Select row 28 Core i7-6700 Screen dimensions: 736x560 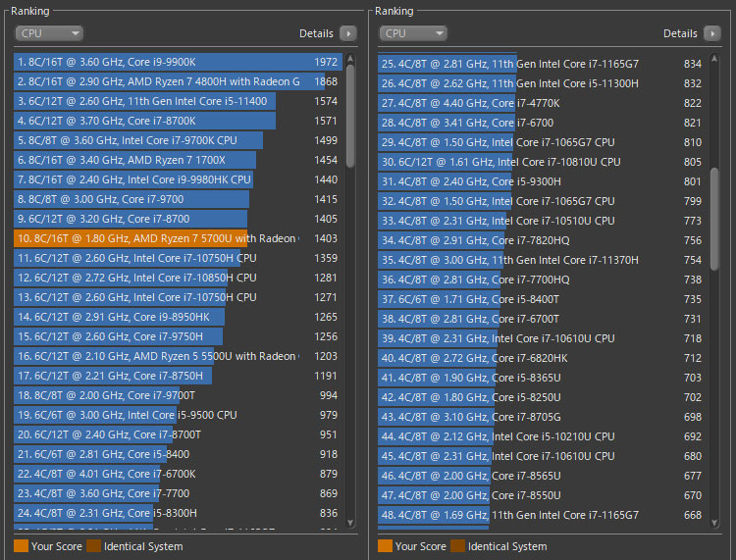click(x=542, y=123)
